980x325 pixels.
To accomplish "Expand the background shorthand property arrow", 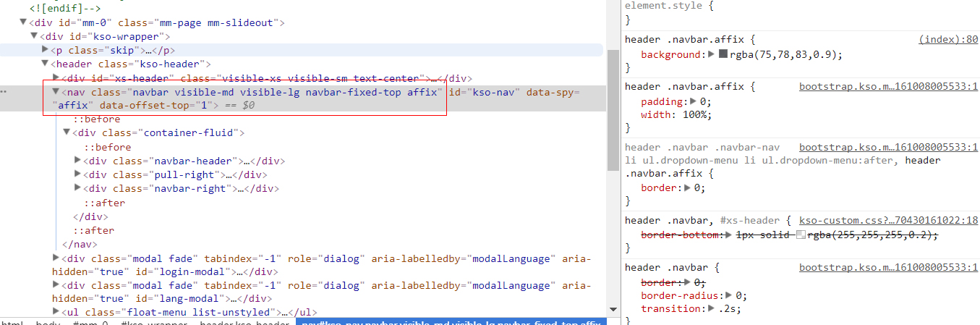I will [711, 54].
